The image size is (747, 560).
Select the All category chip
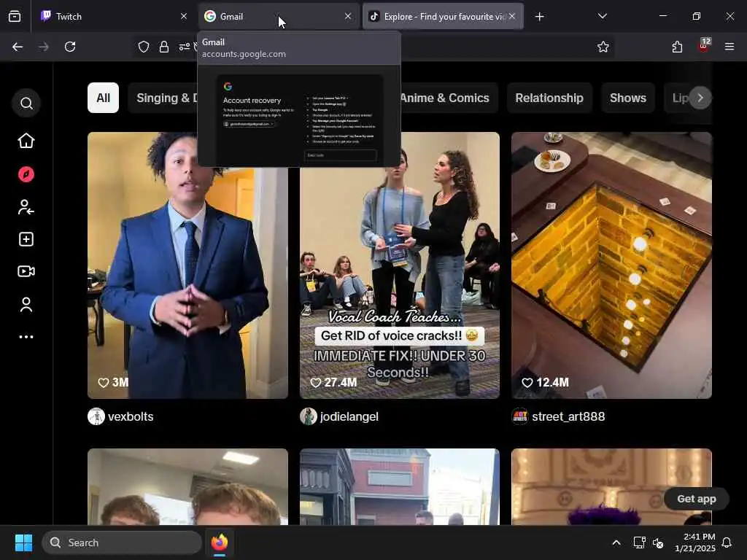104,98
